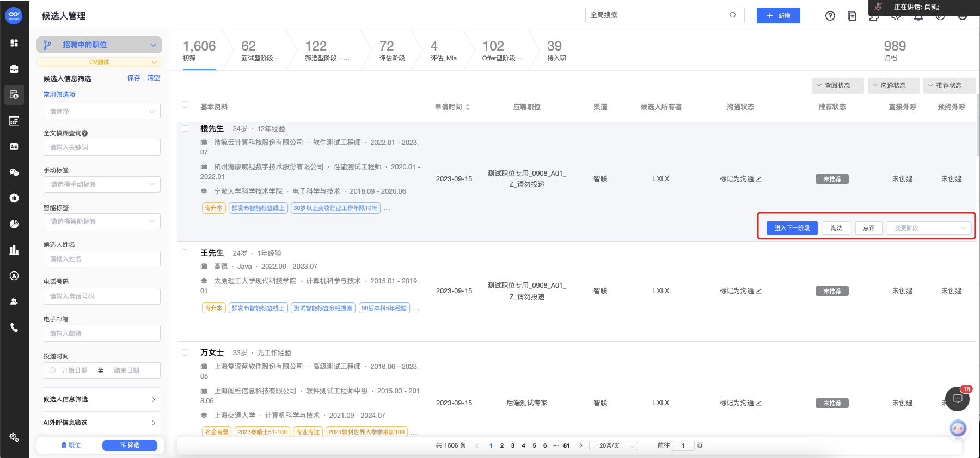Image resolution: width=980 pixels, height=458 pixels.
Task: Click the 进入下一阶段 button
Action: (792, 228)
